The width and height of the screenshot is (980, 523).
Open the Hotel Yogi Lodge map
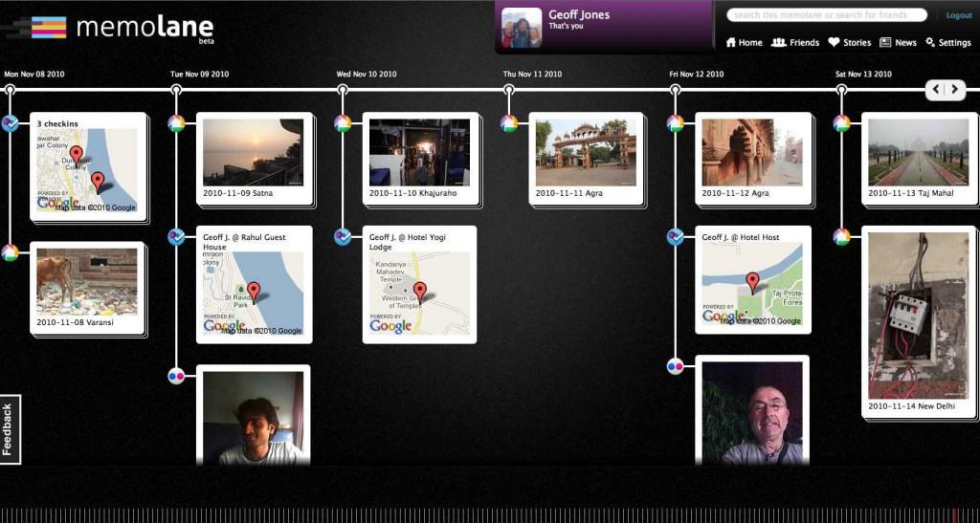click(x=419, y=294)
